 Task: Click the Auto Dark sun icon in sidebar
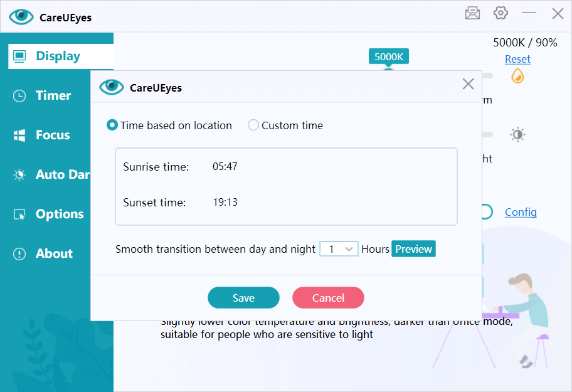click(19, 175)
